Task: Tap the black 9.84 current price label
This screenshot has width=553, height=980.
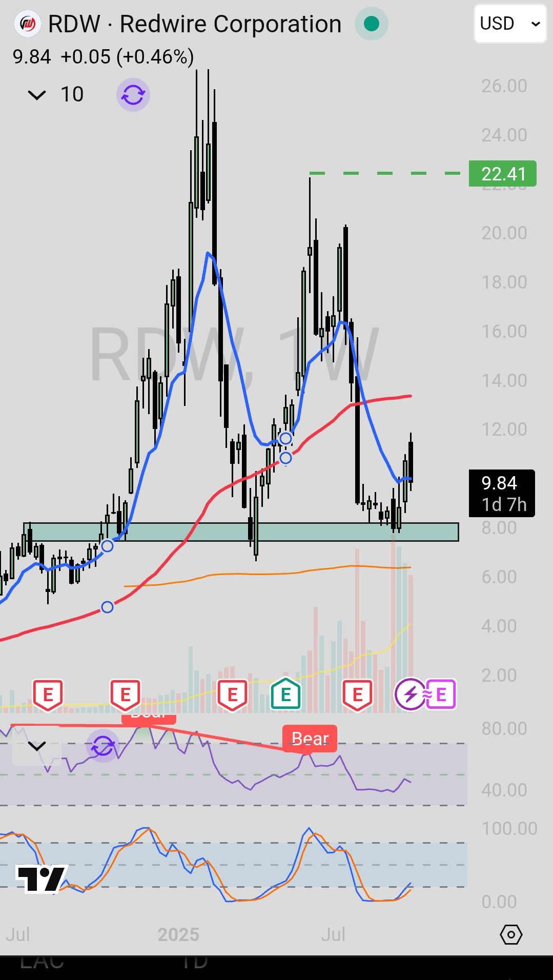Action: (x=502, y=493)
